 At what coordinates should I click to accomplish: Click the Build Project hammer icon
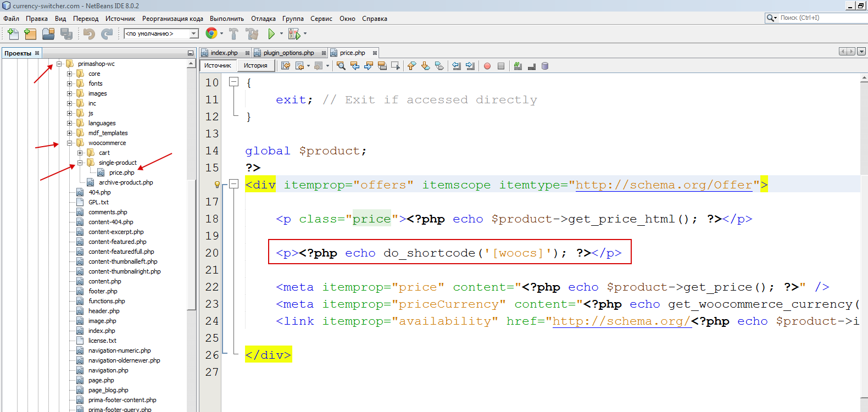(x=233, y=34)
